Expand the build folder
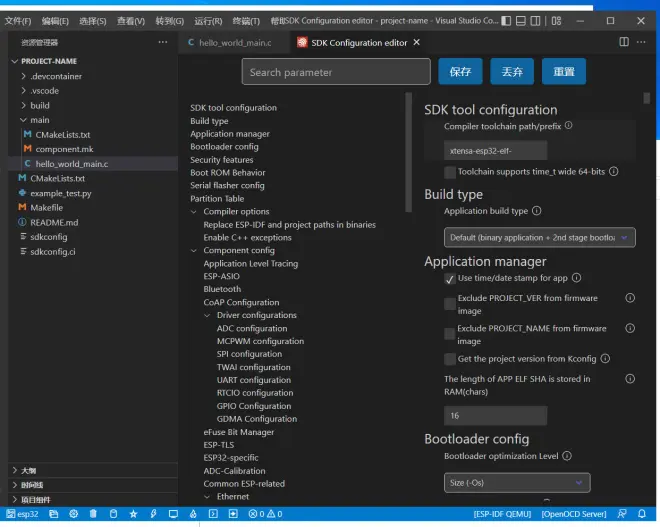This screenshot has height=527, width=660. coord(40,105)
